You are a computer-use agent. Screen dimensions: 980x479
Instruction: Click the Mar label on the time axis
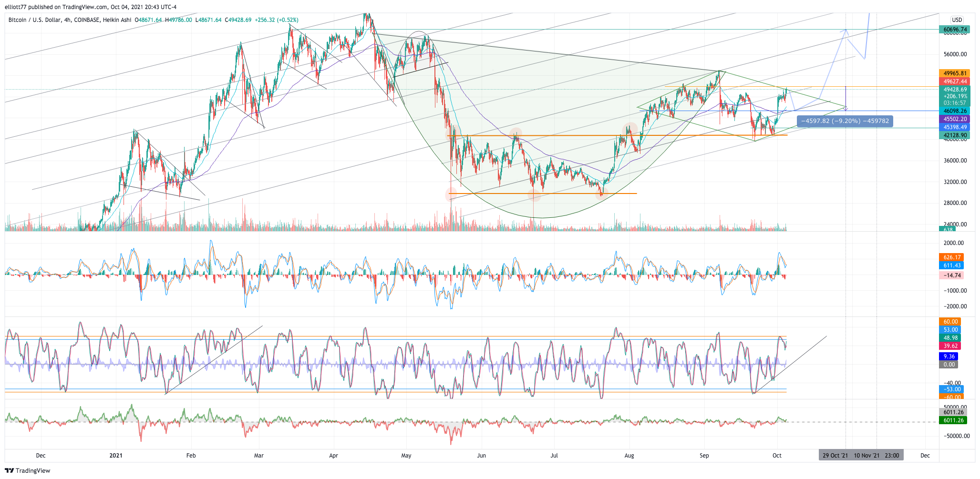tap(259, 456)
